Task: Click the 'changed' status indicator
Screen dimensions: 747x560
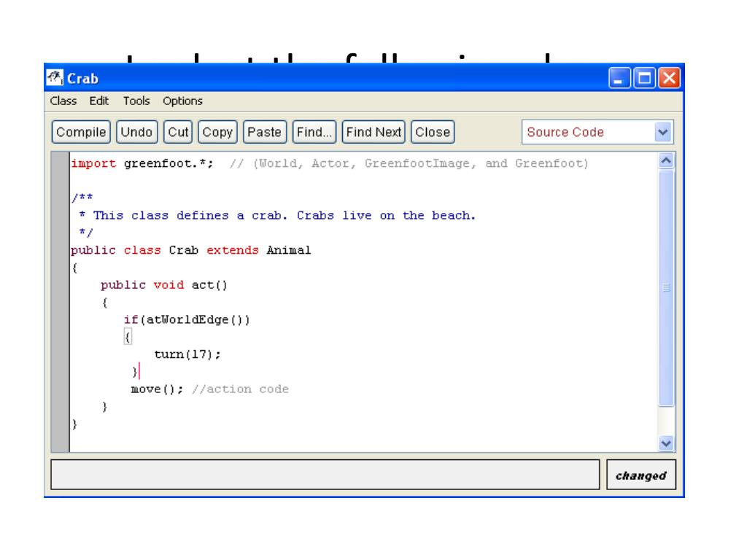Action: click(x=640, y=475)
